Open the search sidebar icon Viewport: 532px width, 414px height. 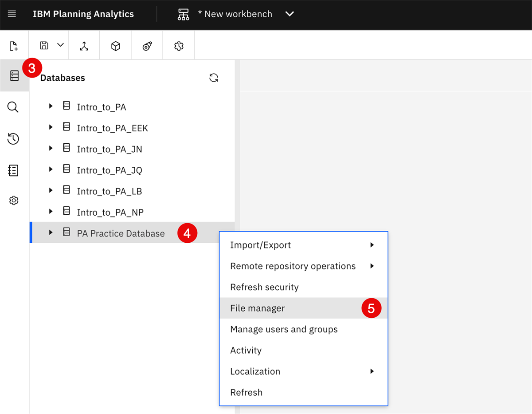tap(13, 107)
